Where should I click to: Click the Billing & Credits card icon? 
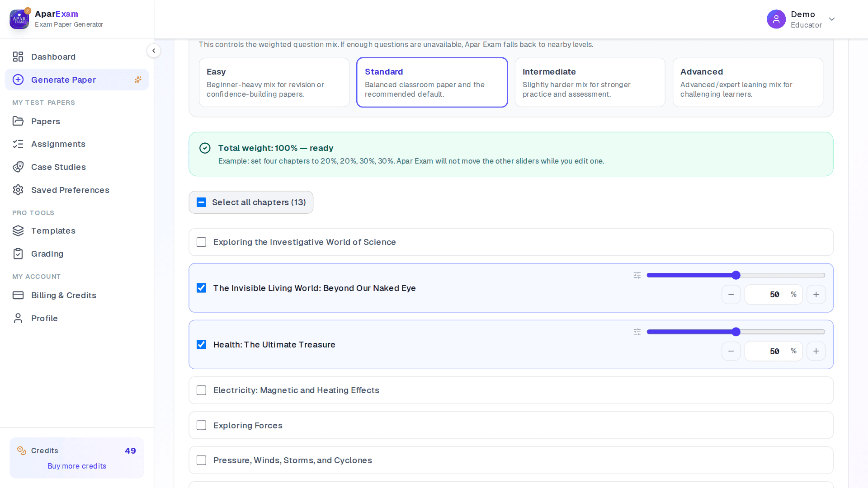(x=18, y=295)
